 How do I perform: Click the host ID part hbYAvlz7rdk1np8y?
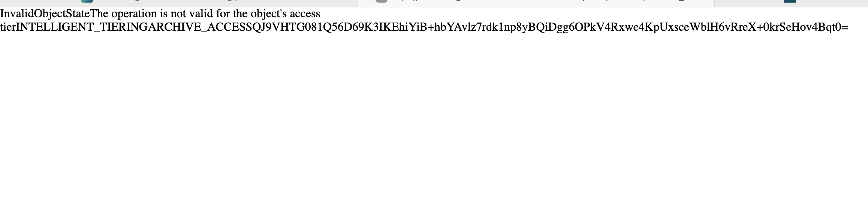click(x=481, y=27)
